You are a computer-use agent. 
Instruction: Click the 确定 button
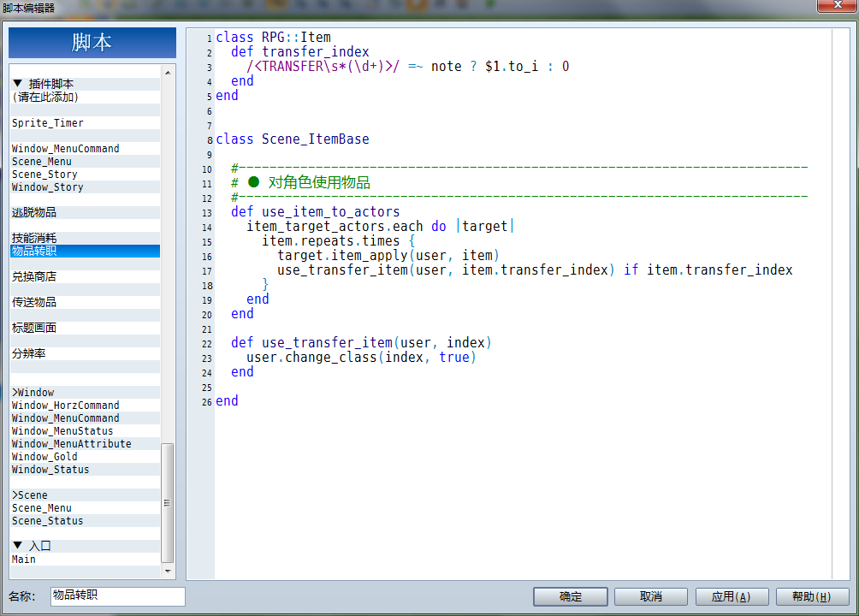coord(571,596)
